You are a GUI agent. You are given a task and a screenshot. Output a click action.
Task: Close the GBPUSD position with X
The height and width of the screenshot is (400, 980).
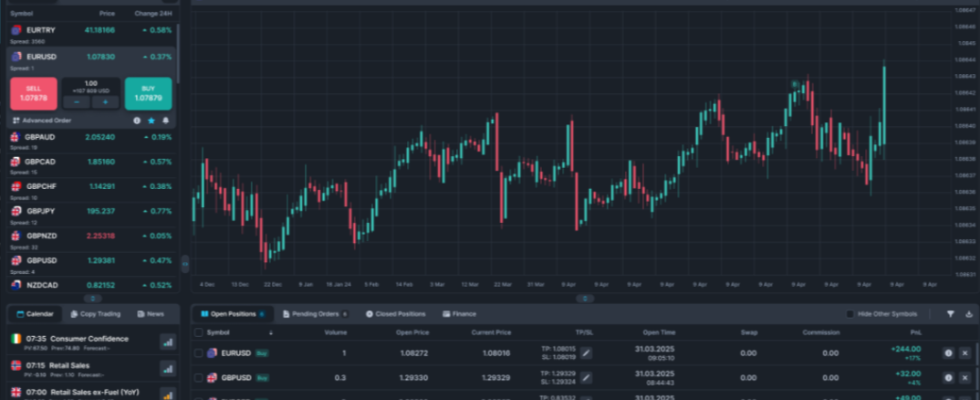[x=964, y=377]
